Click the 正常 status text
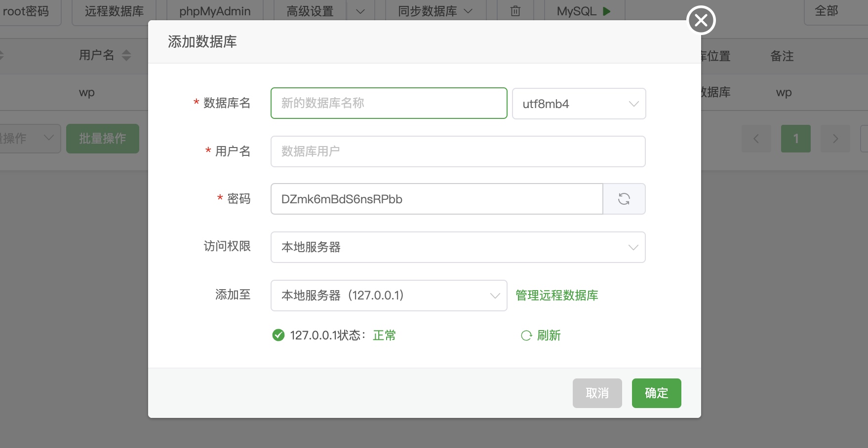 (384, 336)
